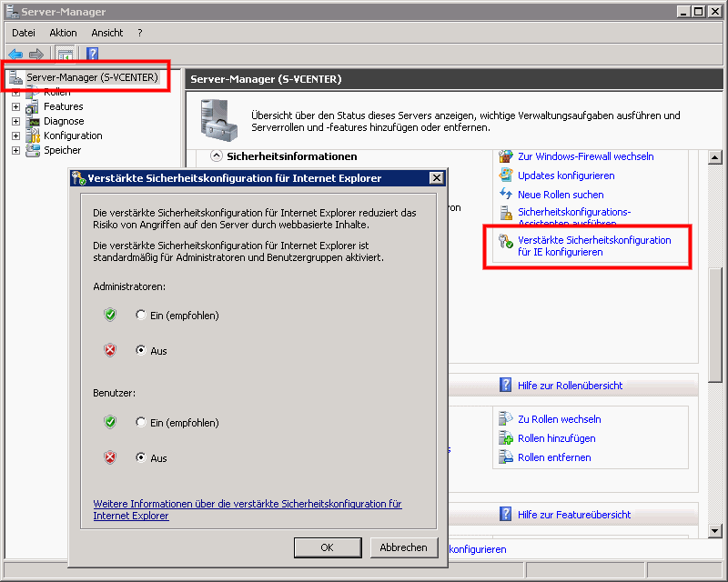The width and height of the screenshot is (728, 582).
Task: Click the Hilfe zur Rollenübersicht help icon
Action: [x=506, y=386]
